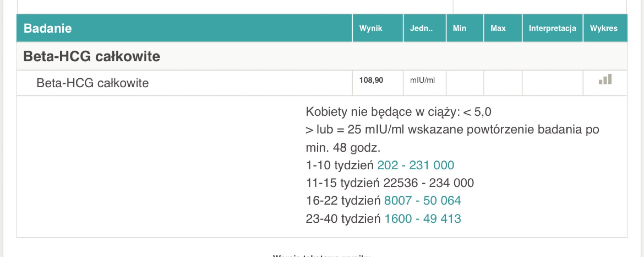This screenshot has width=644, height=257.
Task: Open the 8007 - 50 064 link
Action: [422, 201]
